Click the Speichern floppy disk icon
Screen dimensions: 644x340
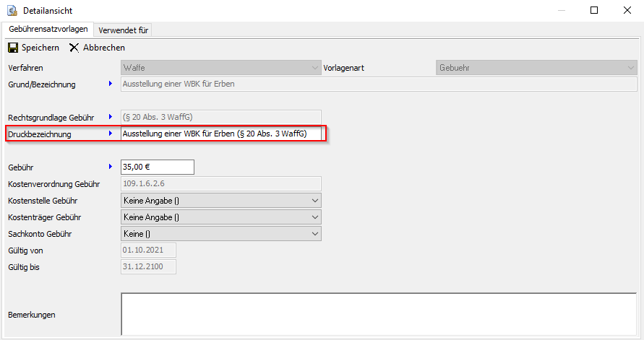pyautogui.click(x=13, y=48)
